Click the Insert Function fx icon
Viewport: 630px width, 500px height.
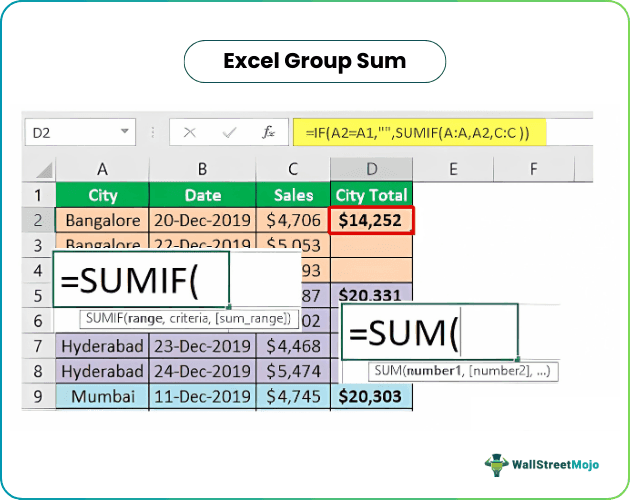tap(268, 132)
